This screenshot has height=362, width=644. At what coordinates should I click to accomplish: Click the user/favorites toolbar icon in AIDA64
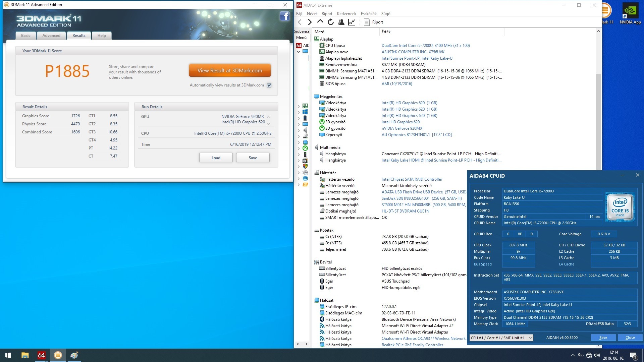click(x=341, y=22)
